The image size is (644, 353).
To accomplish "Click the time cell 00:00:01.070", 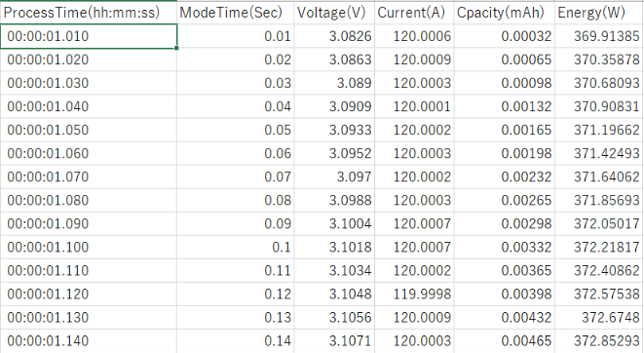I will 89,176.
